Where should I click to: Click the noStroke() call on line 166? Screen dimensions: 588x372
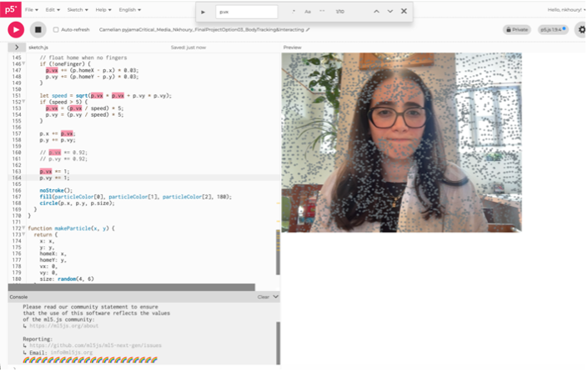(x=56, y=190)
